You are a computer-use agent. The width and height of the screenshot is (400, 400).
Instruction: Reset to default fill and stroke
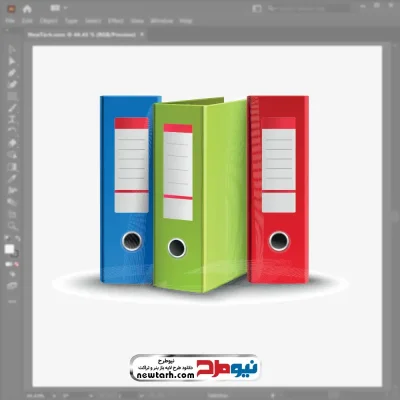pyautogui.click(x=7, y=239)
